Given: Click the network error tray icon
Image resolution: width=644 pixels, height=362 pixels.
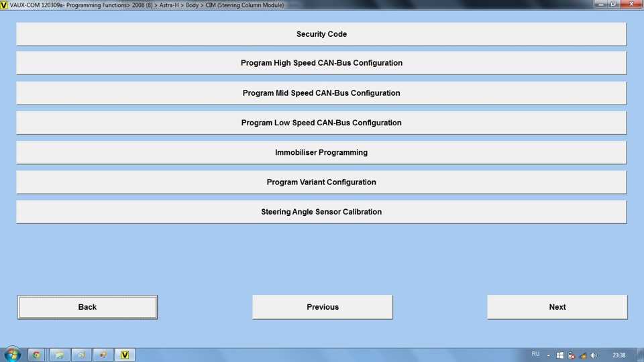Looking at the screenshot, I should [x=572, y=355].
